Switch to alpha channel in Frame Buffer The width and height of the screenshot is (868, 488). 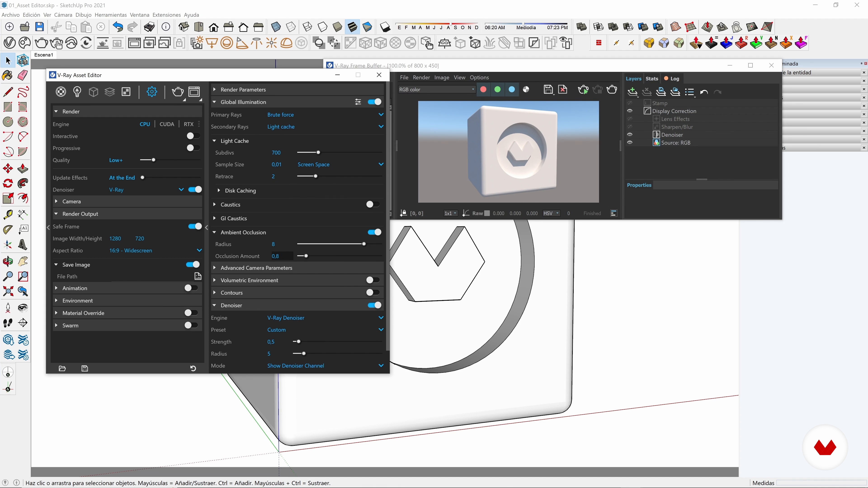pyautogui.click(x=526, y=89)
